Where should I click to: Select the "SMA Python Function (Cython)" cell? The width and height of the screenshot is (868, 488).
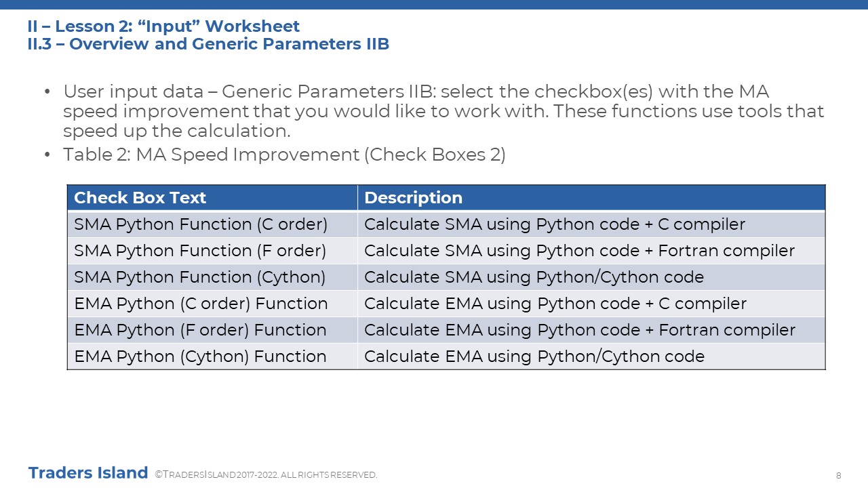(x=212, y=277)
